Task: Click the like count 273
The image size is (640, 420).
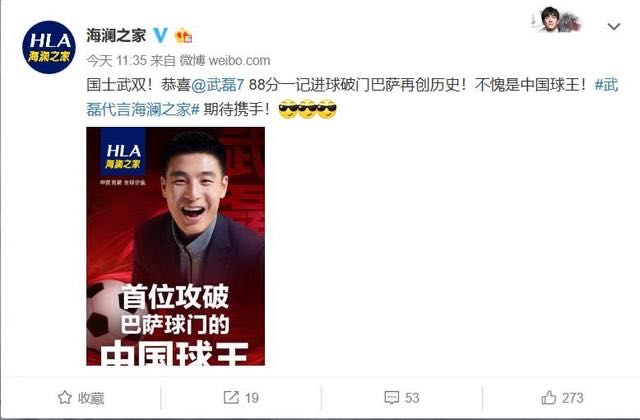Action: click(x=572, y=398)
